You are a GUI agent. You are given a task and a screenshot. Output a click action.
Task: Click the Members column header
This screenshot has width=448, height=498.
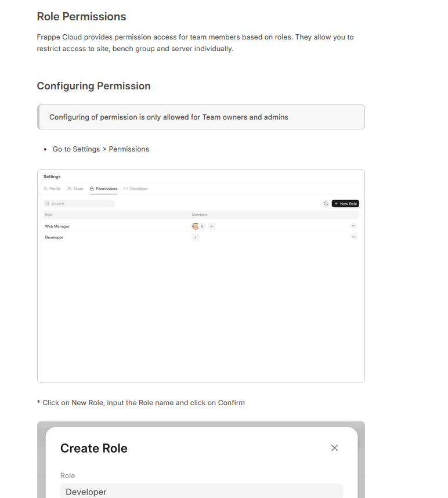tap(200, 215)
